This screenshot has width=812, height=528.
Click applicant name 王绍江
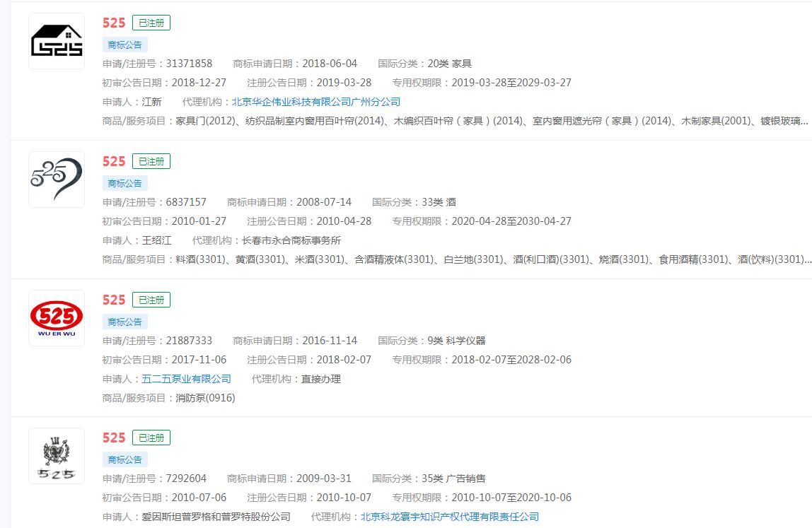[156, 240]
